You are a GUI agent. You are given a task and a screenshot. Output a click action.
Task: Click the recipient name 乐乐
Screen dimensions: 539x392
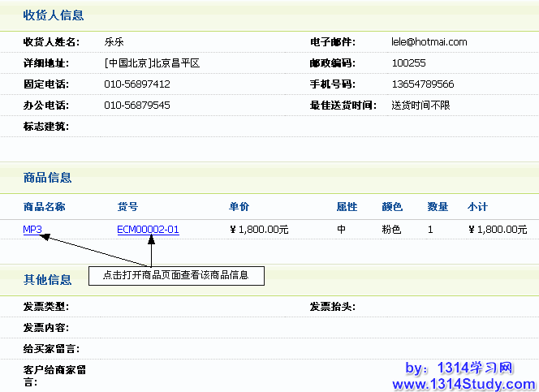(x=114, y=42)
